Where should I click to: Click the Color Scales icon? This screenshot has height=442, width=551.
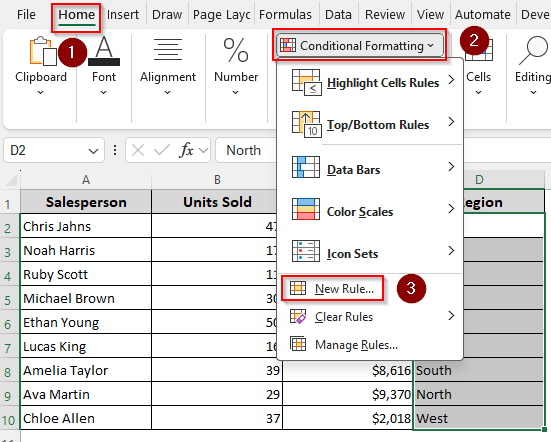click(306, 209)
